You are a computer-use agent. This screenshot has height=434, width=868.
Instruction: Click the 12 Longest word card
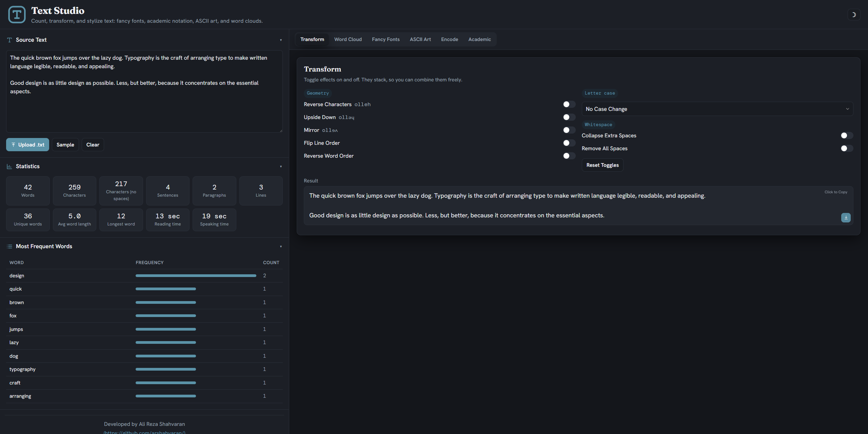coord(121,220)
